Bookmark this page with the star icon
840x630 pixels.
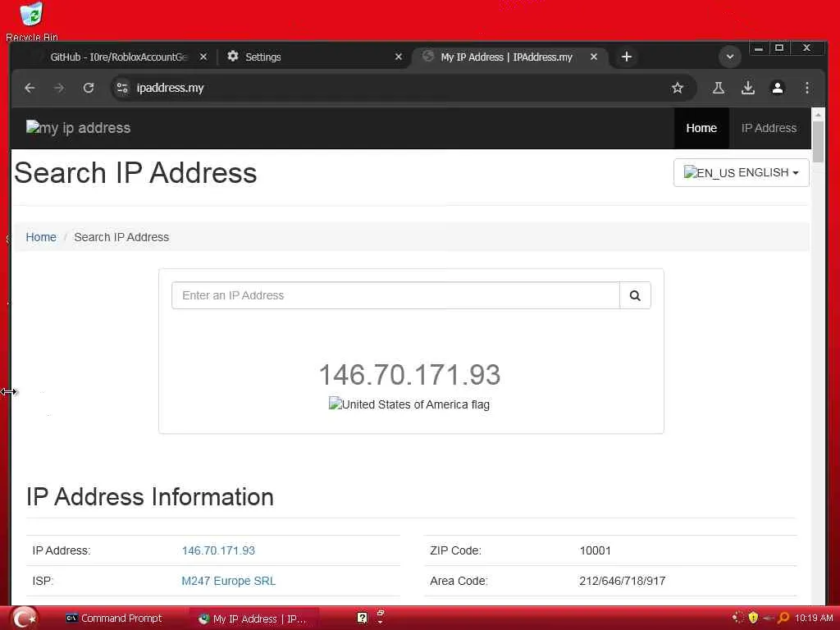click(677, 88)
